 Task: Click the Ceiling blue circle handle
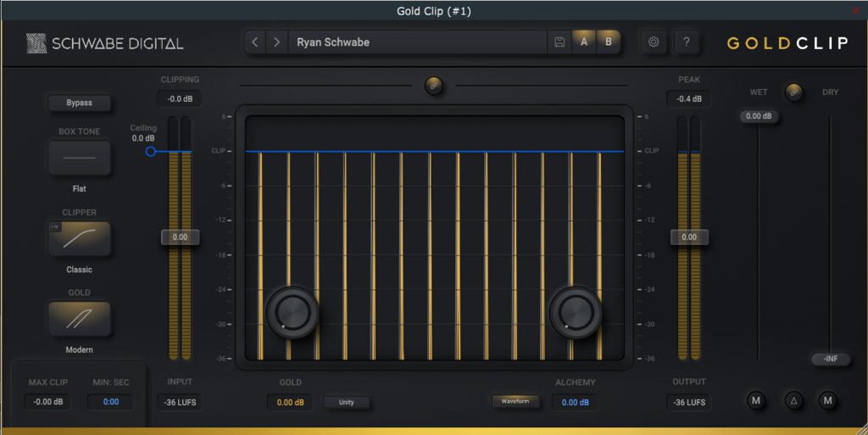(151, 152)
